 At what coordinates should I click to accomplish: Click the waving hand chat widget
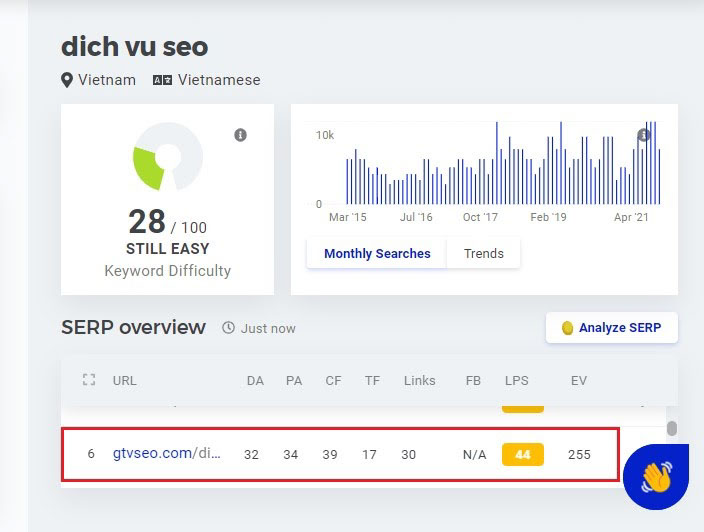click(655, 477)
